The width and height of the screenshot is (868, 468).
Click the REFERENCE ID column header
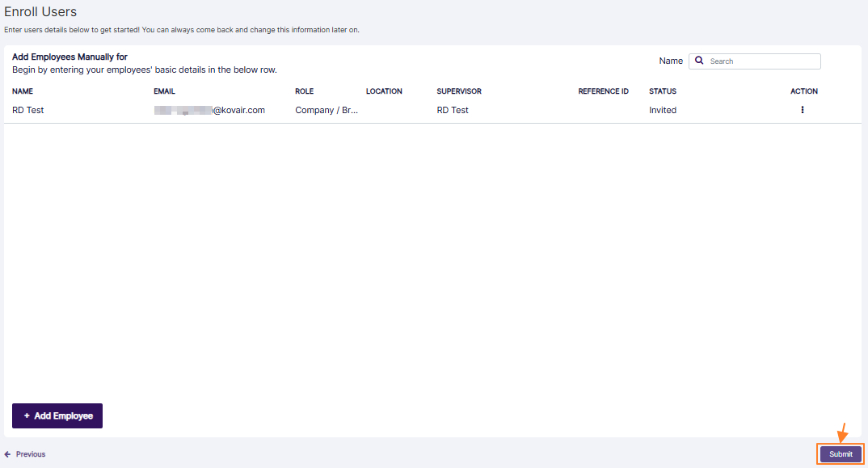603,91
